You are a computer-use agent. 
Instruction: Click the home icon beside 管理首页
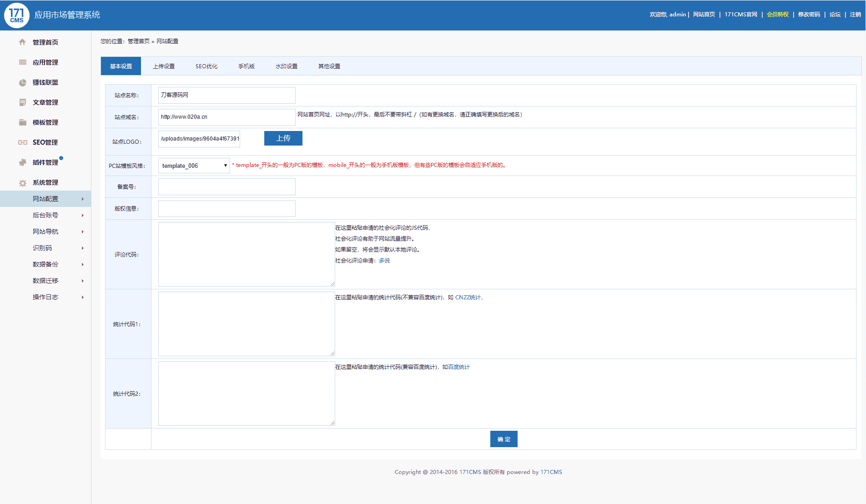tap(22, 42)
